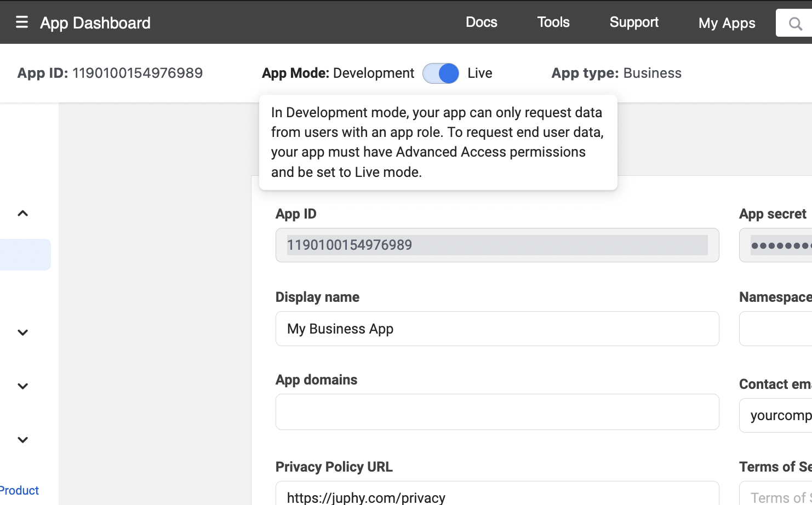Edit the Display name field
This screenshot has height=505, width=812.
497,329
